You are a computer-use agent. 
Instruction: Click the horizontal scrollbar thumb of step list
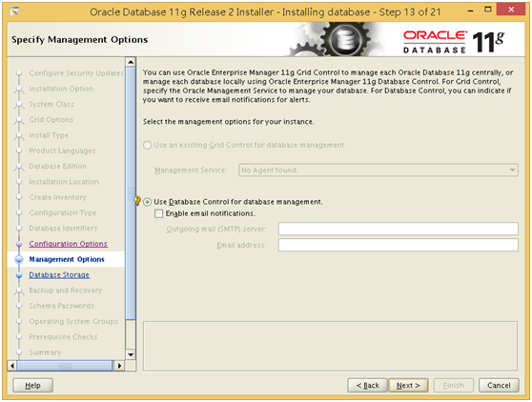pyautogui.click(x=65, y=366)
